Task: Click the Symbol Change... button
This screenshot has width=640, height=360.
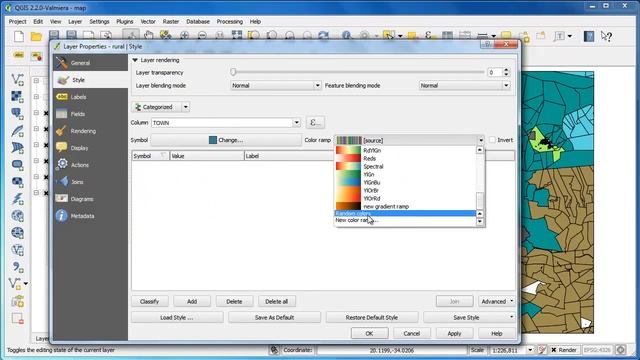Action: tap(226, 140)
